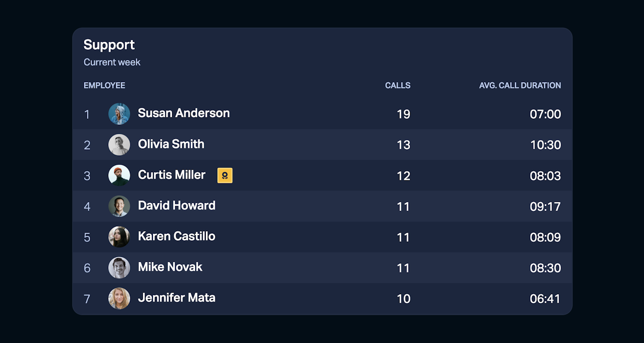Sort by the CALLS column header

tap(397, 86)
